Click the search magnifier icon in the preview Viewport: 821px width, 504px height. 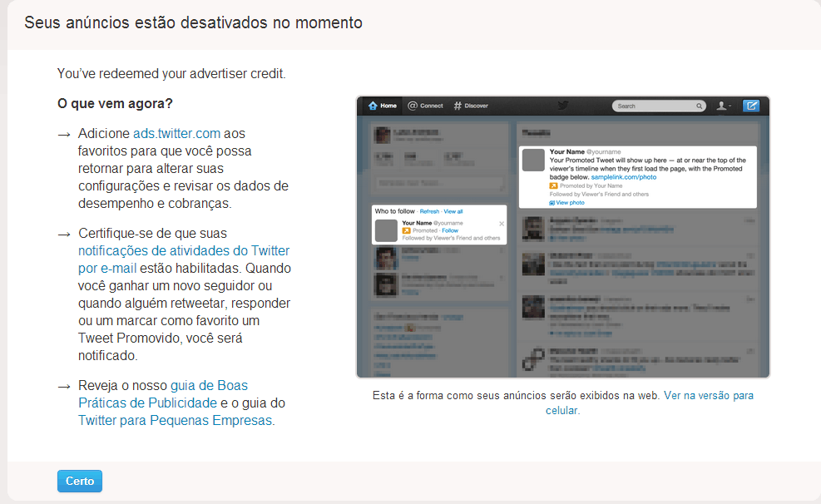699,106
